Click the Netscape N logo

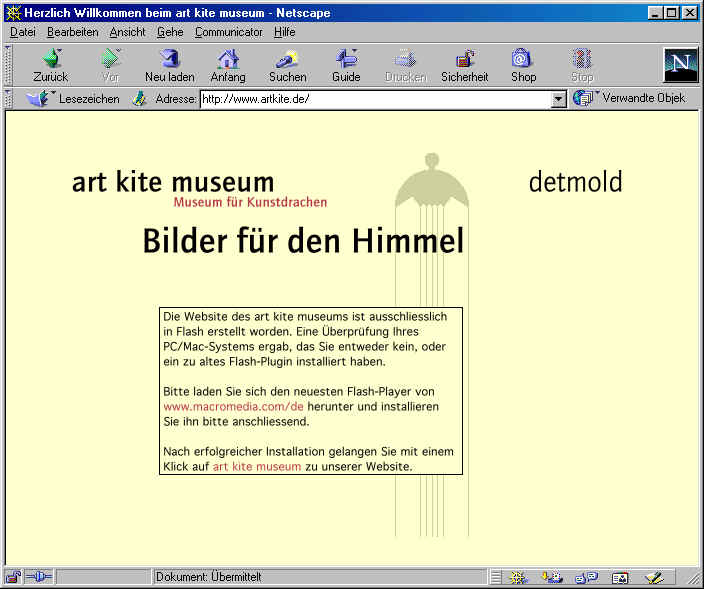681,65
